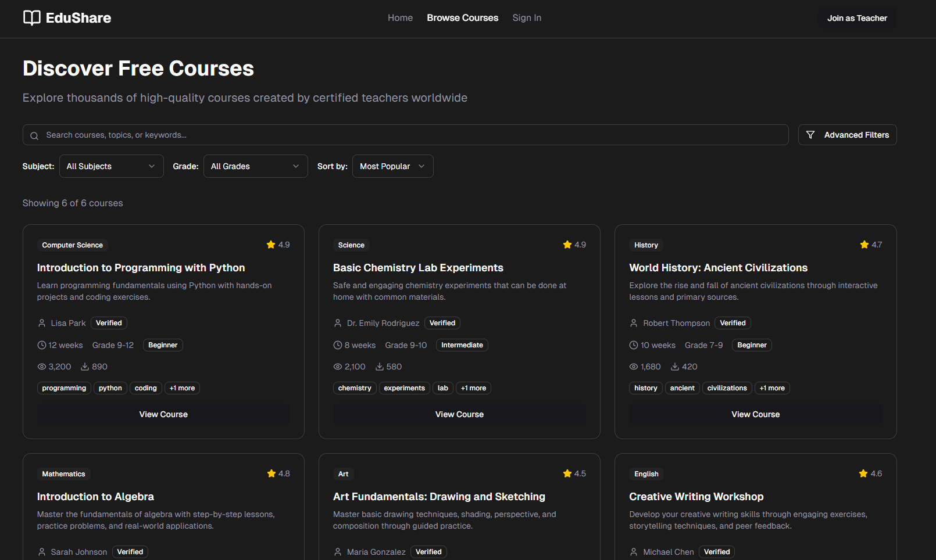Open the Creative Writing Workshop course title

[x=696, y=497]
